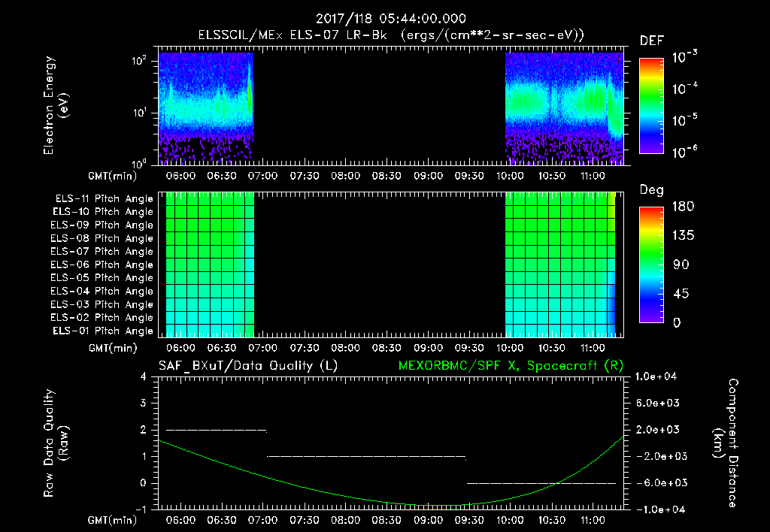The height and width of the screenshot is (532, 770).
Task: Click the data quality line at level 0
Action: coord(541,483)
